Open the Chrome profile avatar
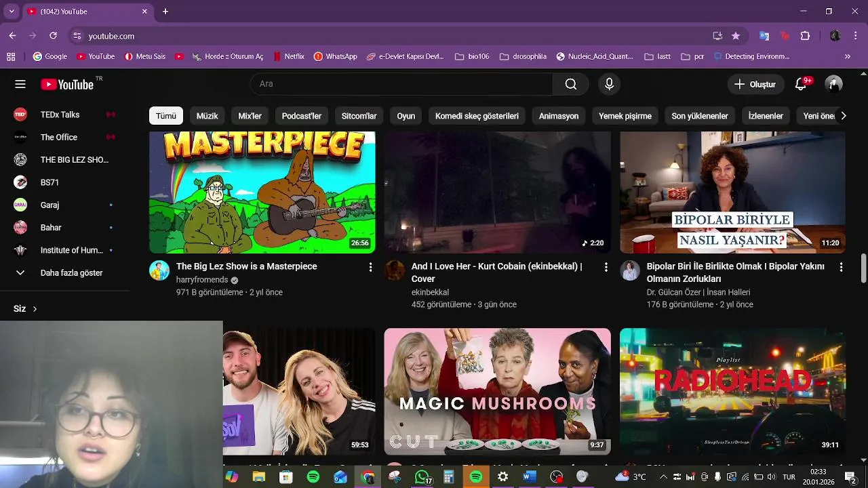The width and height of the screenshot is (868, 488). click(x=835, y=36)
